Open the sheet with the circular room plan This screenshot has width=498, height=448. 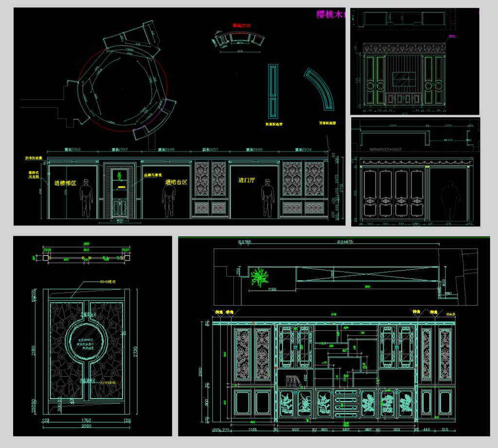tap(179, 117)
